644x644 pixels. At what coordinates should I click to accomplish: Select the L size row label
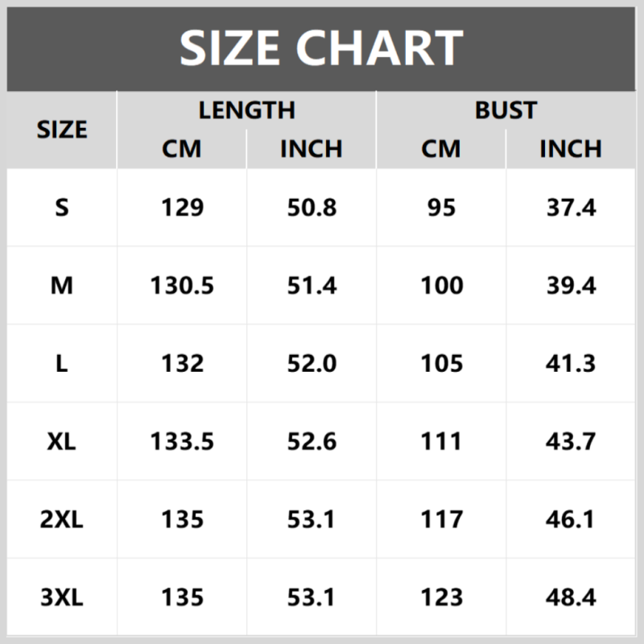tap(62, 364)
